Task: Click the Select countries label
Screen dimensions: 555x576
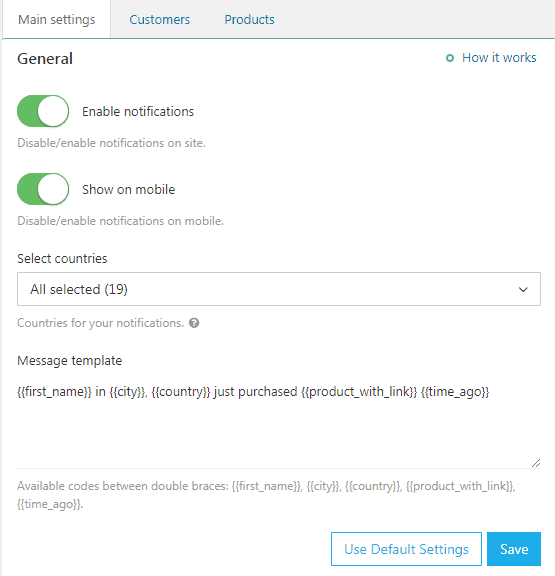Action: pyautogui.click(x=62, y=259)
